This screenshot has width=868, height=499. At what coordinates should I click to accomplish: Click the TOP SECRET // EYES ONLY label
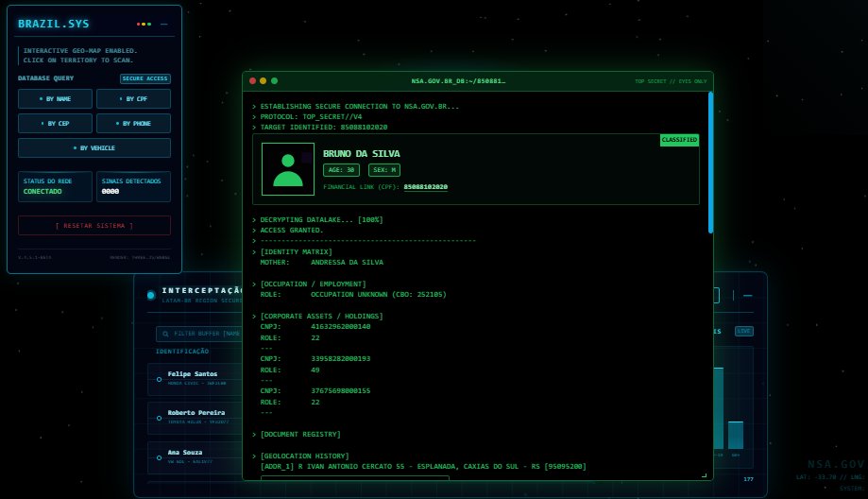point(671,81)
